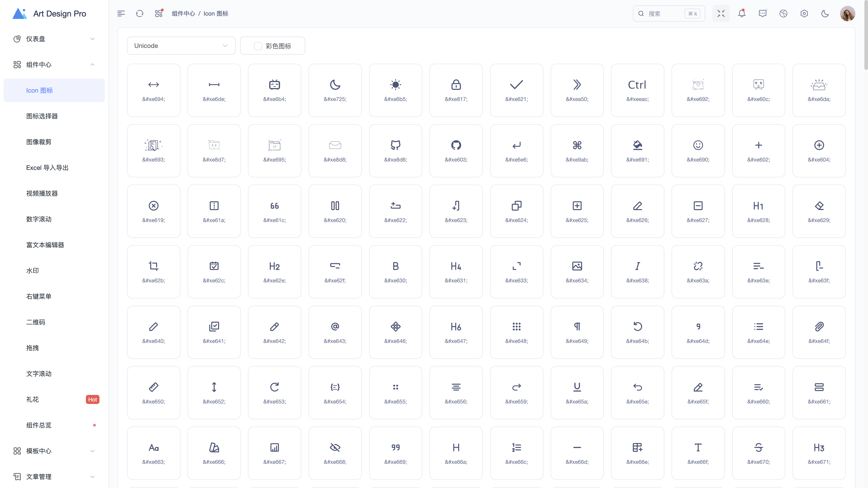Image resolution: width=868 pixels, height=488 pixels.
Task: Open the 礼花 Hot menu item
Action: coord(33,399)
